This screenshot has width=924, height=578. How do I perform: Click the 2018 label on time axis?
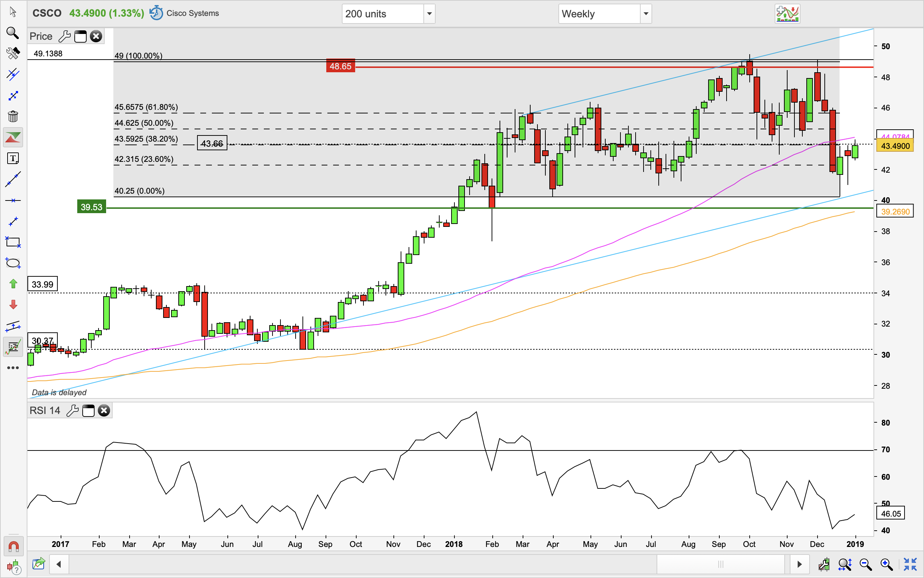coord(454,544)
